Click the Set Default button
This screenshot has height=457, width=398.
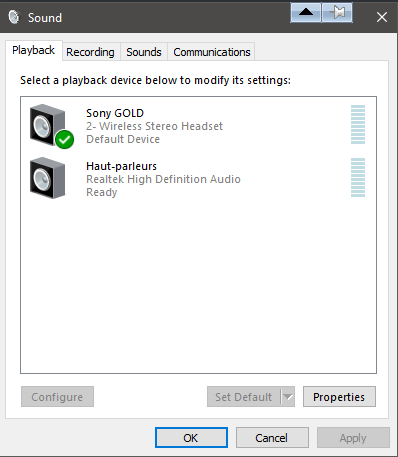click(x=244, y=397)
